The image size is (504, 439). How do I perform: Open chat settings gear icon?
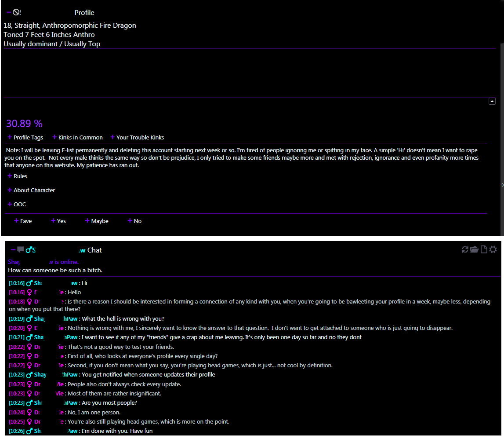pyautogui.click(x=493, y=249)
